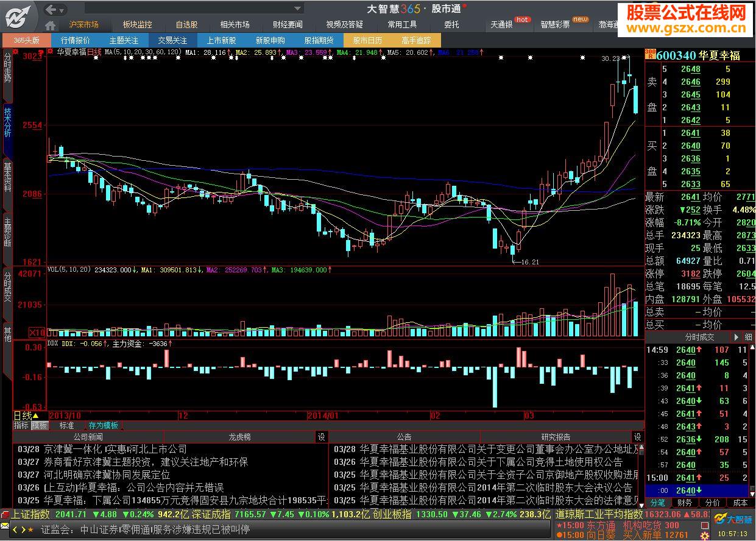Click the 上市新股 button
This screenshot has height=541, width=756.
point(222,41)
